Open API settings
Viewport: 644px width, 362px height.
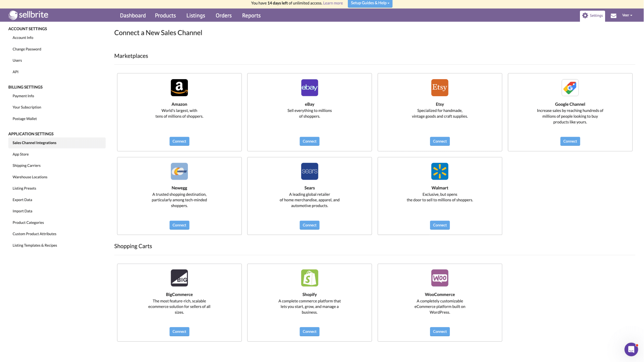15,72
